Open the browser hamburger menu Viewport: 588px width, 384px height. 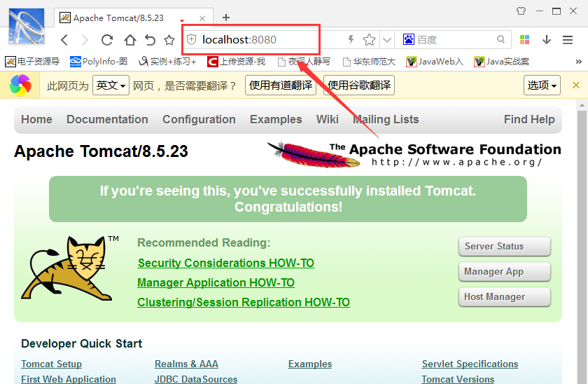click(x=568, y=40)
